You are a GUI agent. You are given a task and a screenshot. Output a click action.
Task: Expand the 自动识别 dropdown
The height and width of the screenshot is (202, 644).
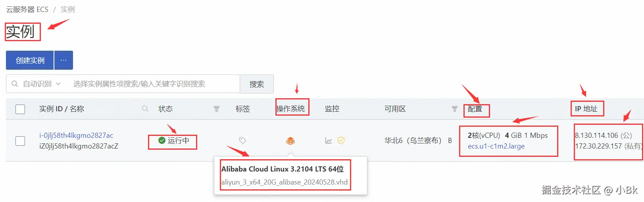42,84
